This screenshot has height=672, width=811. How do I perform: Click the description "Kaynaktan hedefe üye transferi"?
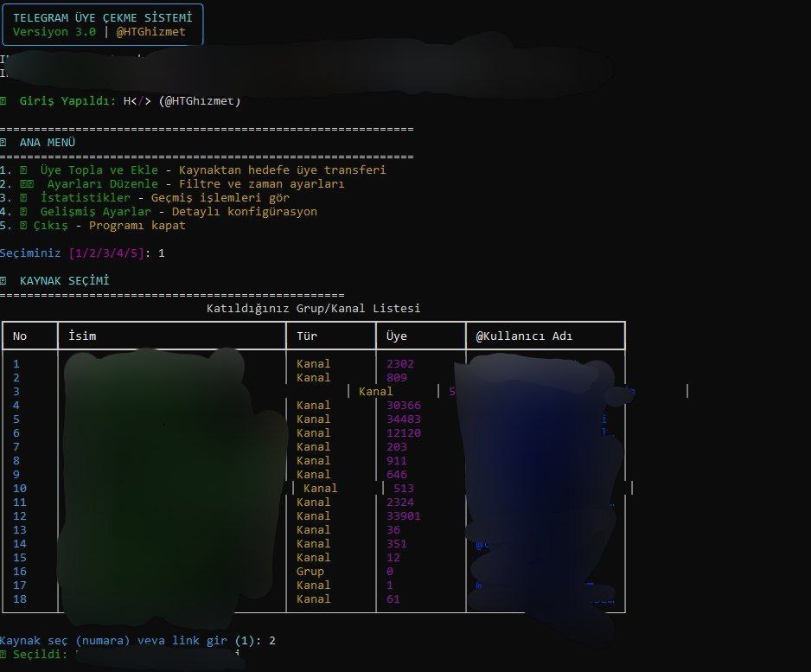click(283, 170)
